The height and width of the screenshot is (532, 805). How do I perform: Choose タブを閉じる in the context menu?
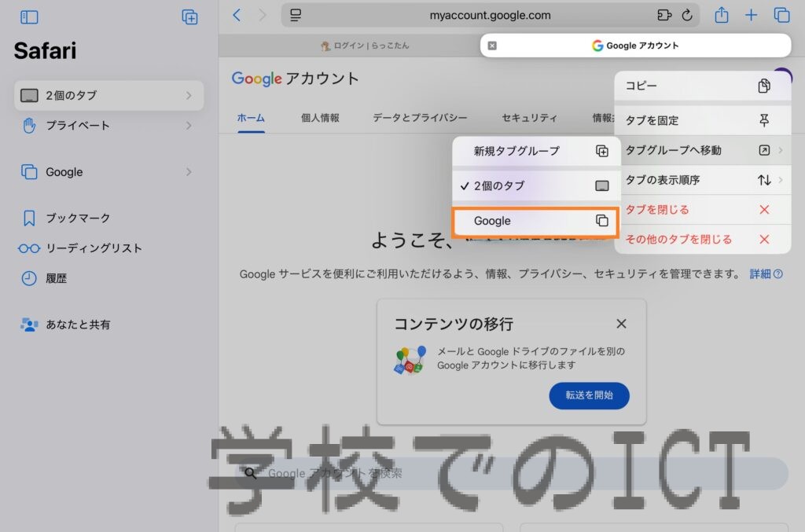(702, 209)
